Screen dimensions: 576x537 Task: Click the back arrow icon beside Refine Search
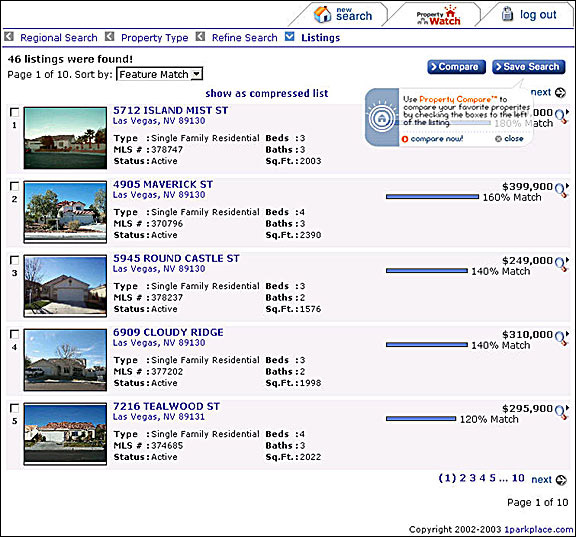click(x=200, y=37)
